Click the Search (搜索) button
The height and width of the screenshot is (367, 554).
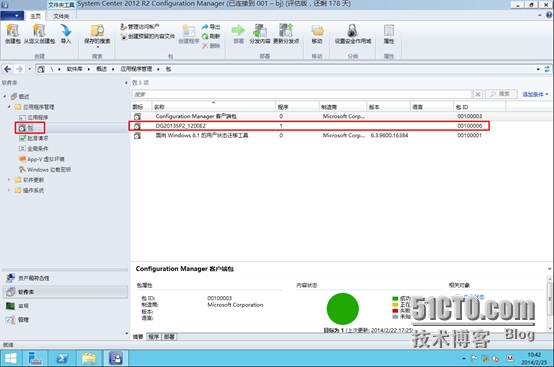tap(501, 94)
